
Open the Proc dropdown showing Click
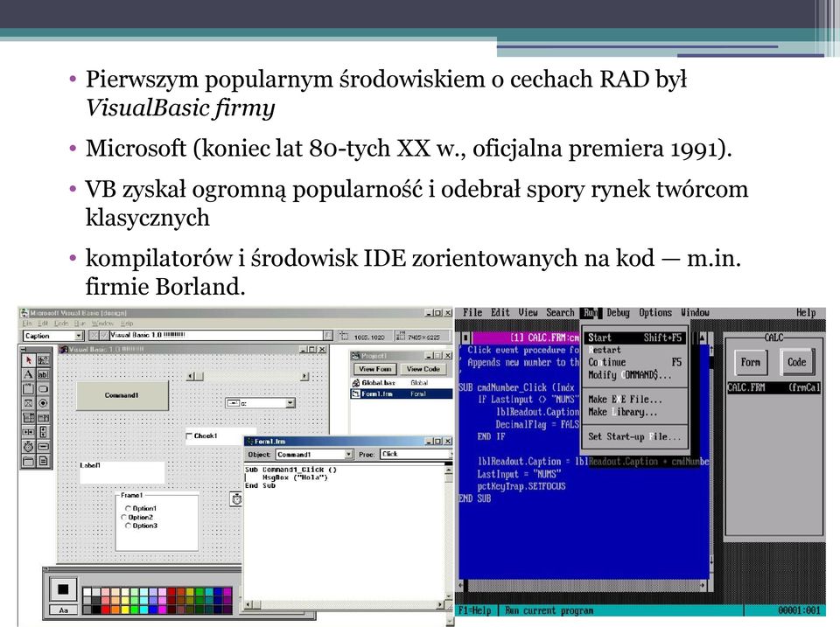click(451, 454)
